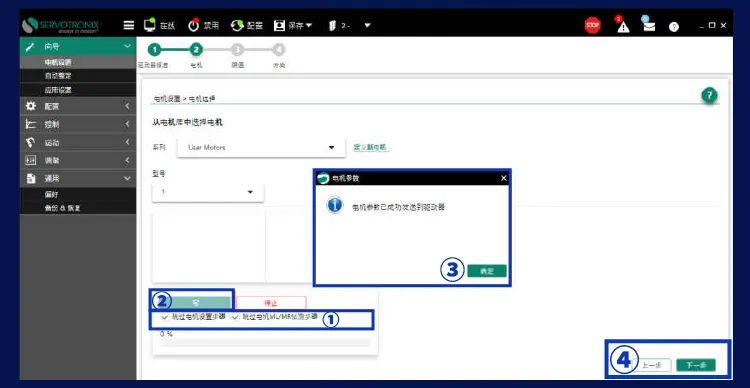Screen dimensions: 750x388
Task: Open the save dropdown arrow in toolbar
Action: (309, 25)
